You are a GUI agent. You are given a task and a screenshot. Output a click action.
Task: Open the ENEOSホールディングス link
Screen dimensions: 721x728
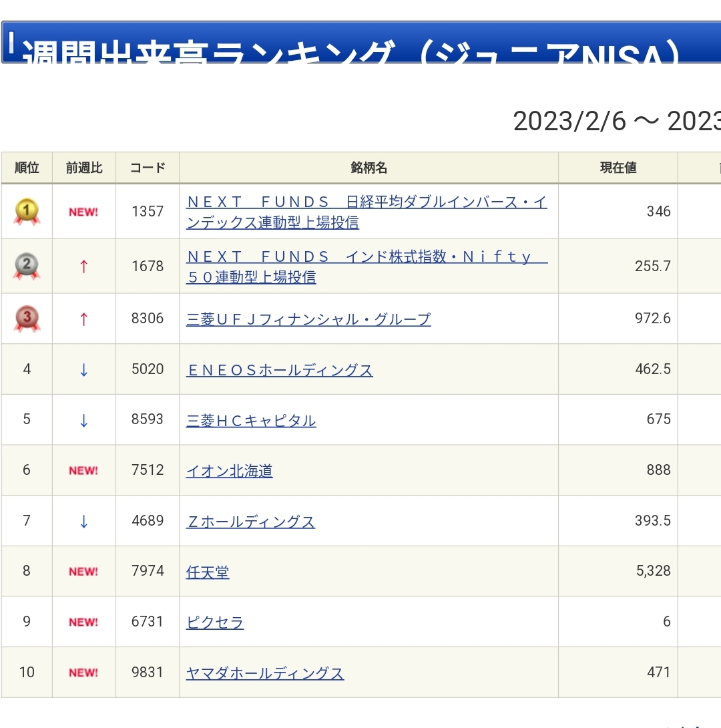pos(279,370)
